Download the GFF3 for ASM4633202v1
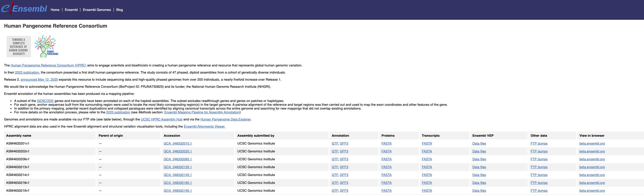Screen dimensions: 644x195 pyautogui.click(x=344, y=151)
